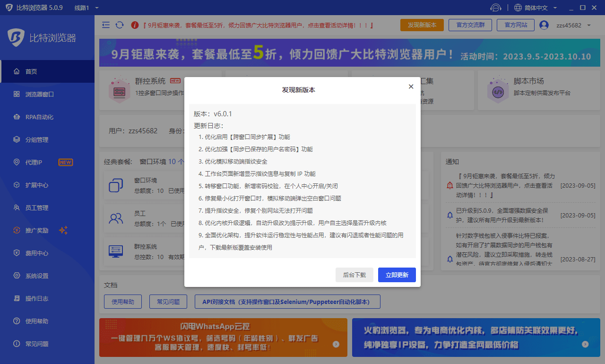Open the customer service headset icon
The height and width of the screenshot is (364, 605).
point(495,8)
